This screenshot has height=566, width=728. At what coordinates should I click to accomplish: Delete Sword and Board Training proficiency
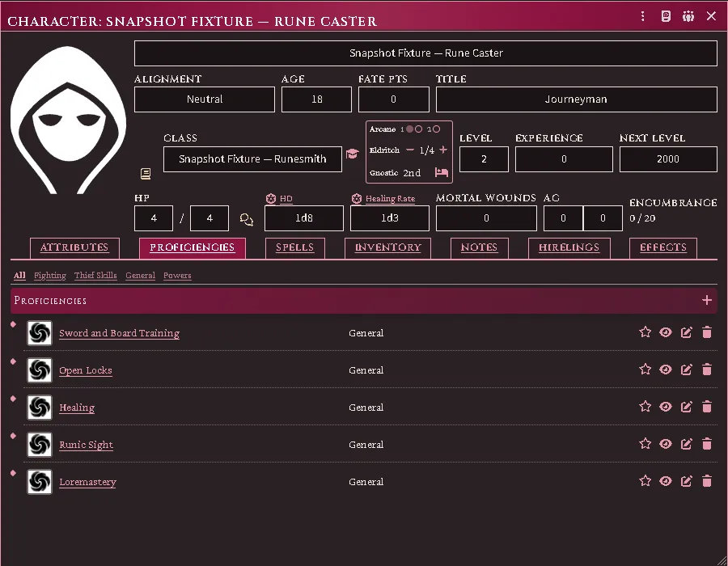707,332
